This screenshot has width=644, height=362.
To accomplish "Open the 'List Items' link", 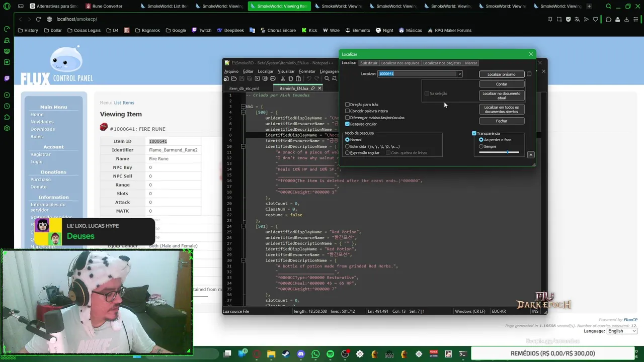I will [x=124, y=103].
